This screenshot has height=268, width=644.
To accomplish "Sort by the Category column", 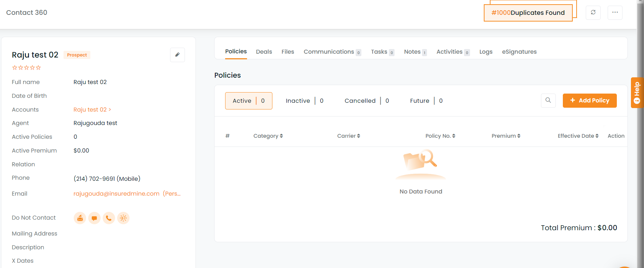I will [268, 136].
